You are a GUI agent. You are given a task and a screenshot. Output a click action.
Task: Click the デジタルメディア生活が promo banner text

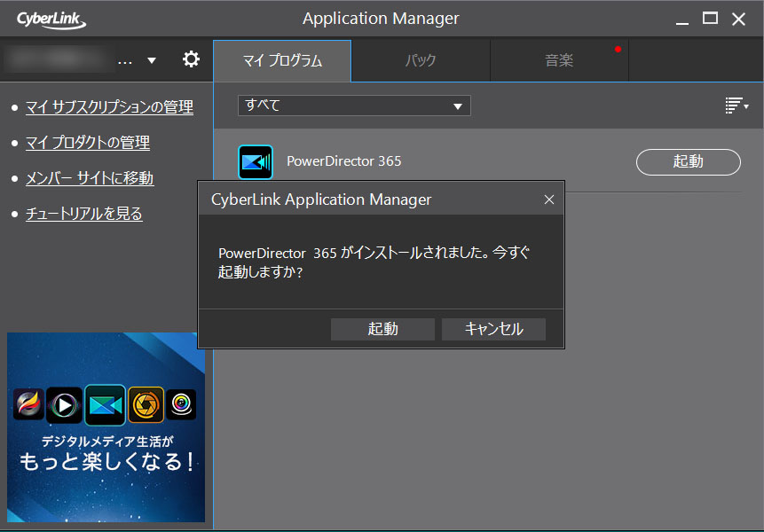107,441
